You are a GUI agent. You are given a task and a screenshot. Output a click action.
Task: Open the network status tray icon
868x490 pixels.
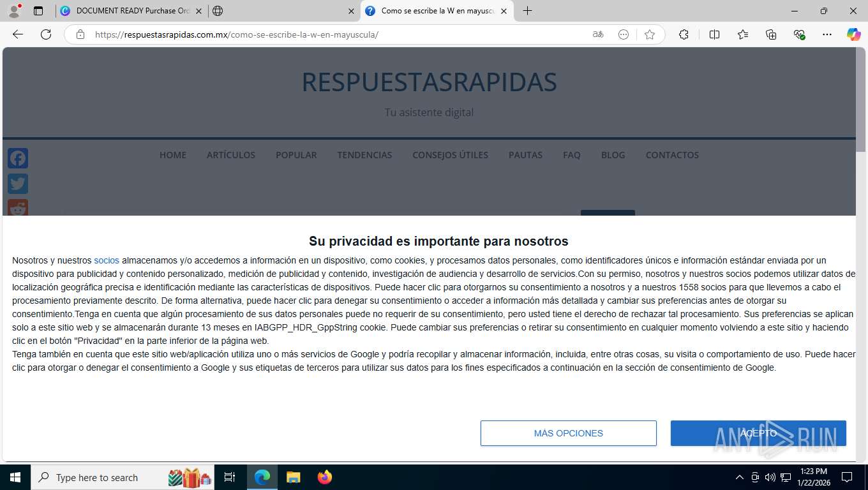click(x=786, y=477)
